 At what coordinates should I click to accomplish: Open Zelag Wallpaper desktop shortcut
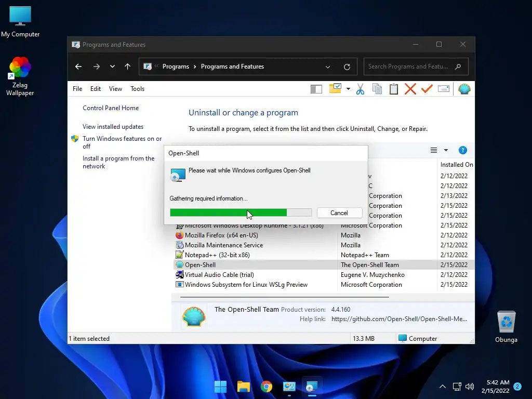pos(20,76)
